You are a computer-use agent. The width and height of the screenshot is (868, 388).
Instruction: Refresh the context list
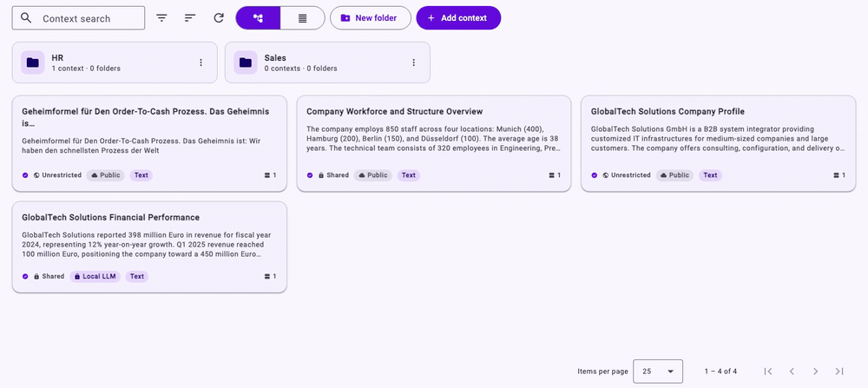pos(219,17)
